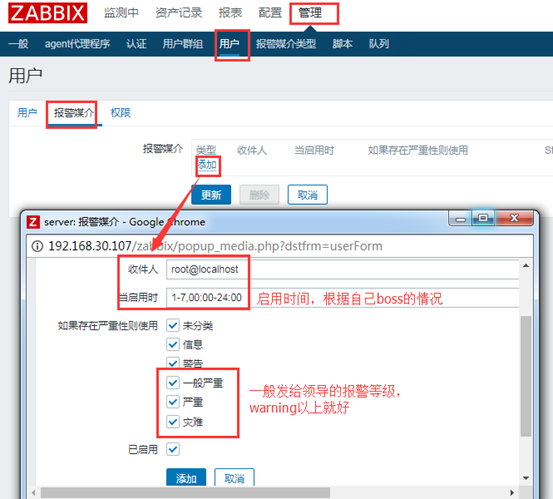Click the 当启用时 column header

point(314,150)
